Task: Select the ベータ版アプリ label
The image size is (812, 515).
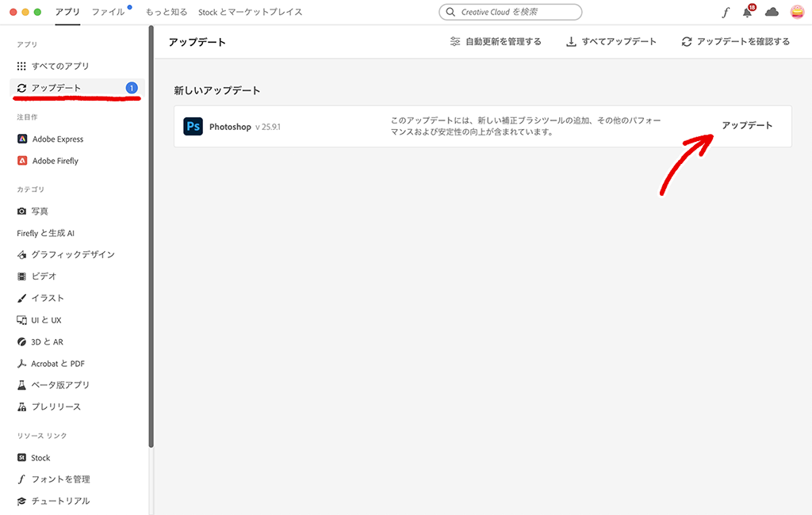Action: (x=60, y=385)
